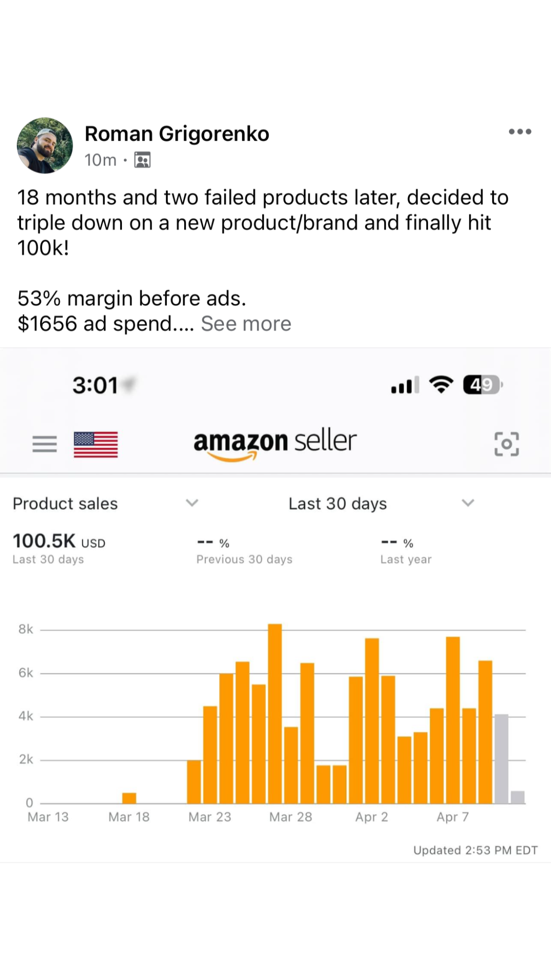
Task: Open the barcode scan camera icon
Action: [x=506, y=444]
